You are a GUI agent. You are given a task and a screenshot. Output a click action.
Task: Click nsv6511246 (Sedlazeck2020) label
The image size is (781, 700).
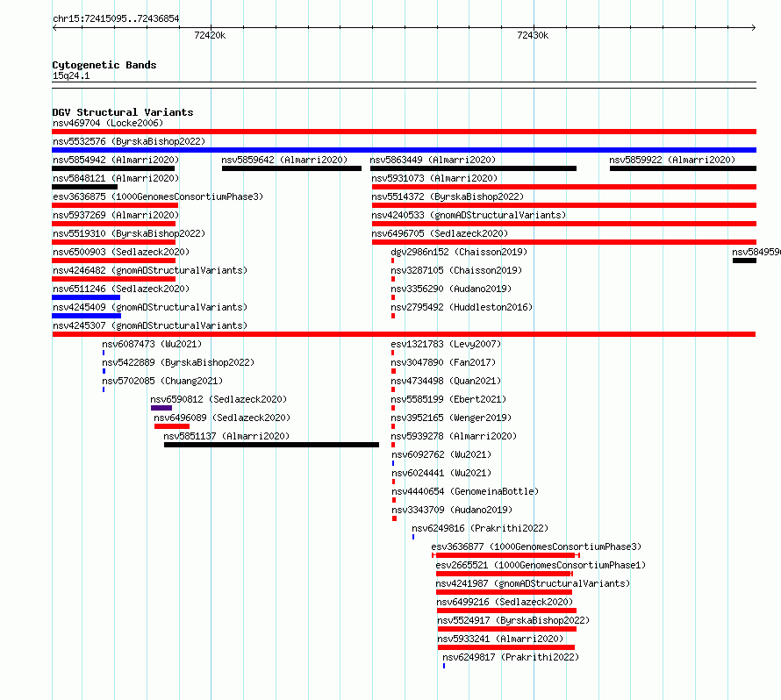click(x=121, y=289)
